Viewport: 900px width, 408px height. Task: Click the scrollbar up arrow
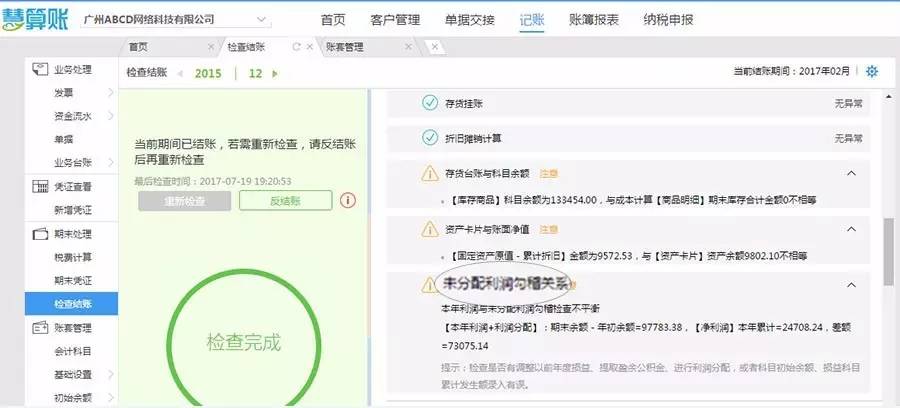click(889, 96)
